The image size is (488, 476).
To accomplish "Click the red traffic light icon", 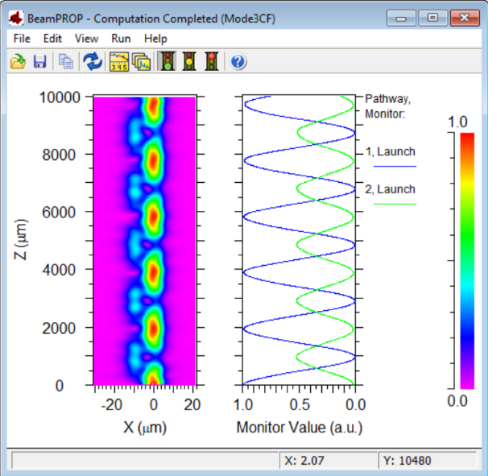I will click(x=212, y=61).
